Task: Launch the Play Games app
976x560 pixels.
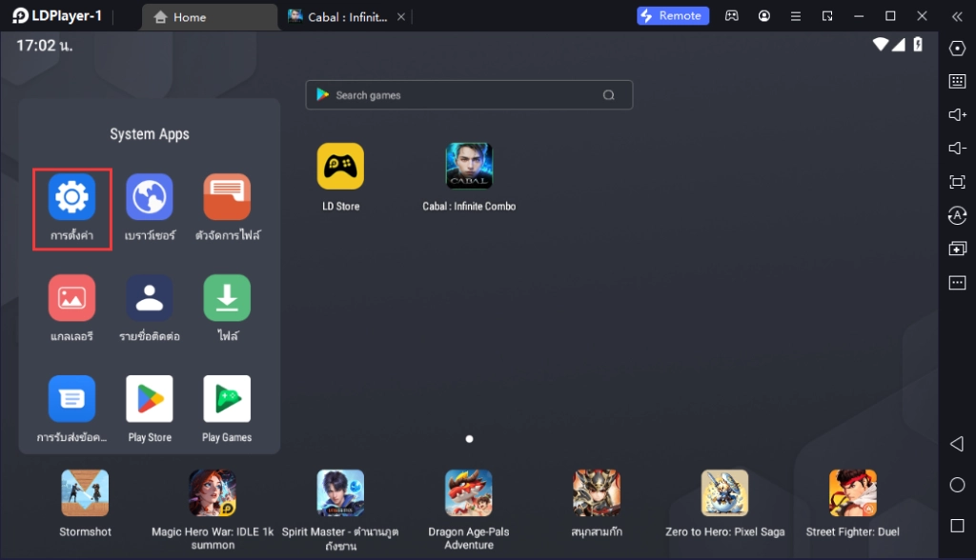Action: (227, 399)
